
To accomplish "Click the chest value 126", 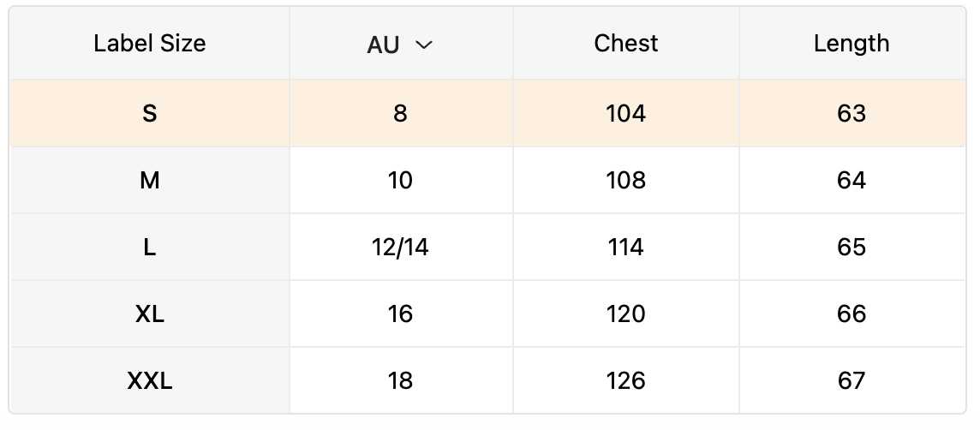I will (625, 380).
